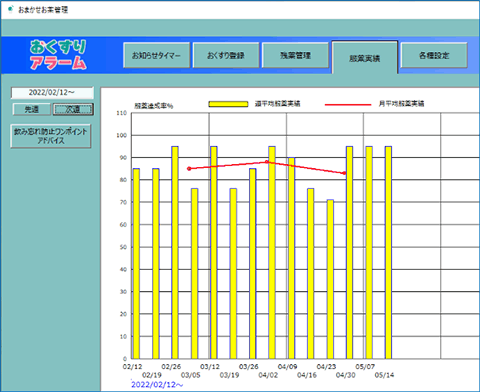Go to the 残薬管理 tab
This screenshot has width=480, height=392.
tap(295, 55)
